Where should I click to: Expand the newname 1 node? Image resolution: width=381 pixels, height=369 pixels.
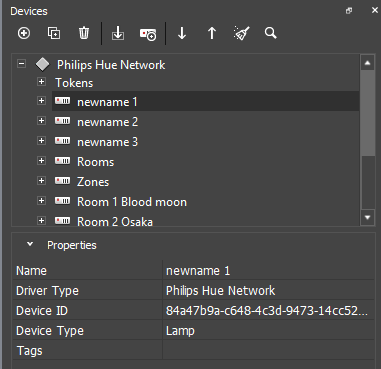pyautogui.click(x=41, y=100)
